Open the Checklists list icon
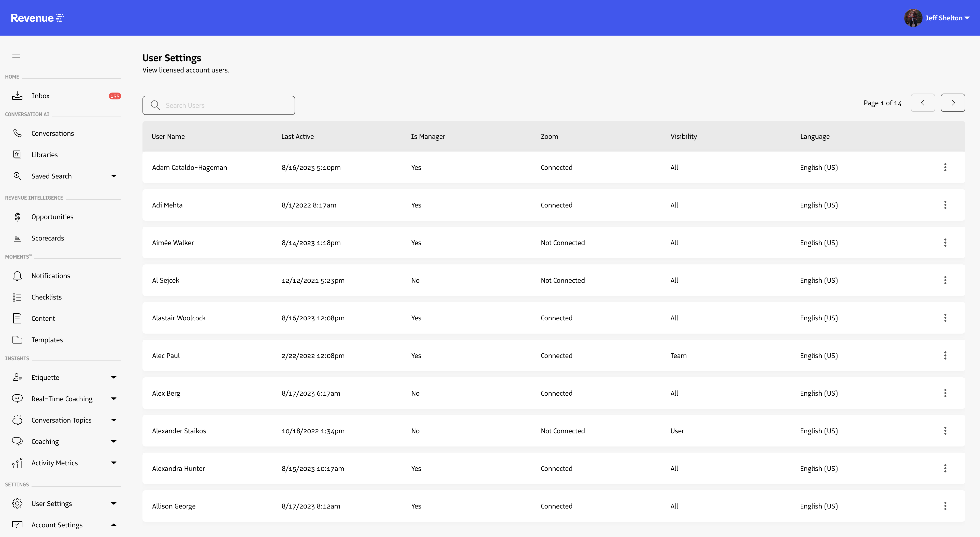 tap(17, 297)
